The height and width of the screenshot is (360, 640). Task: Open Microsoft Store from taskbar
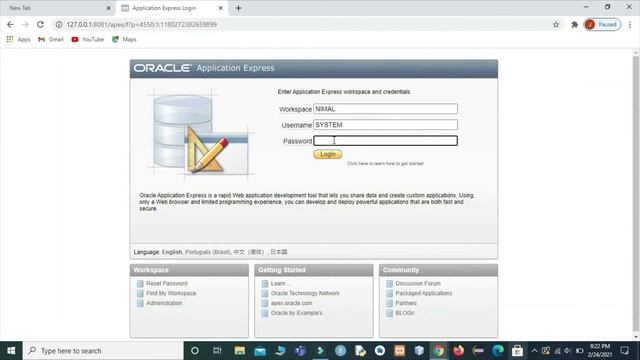click(517, 351)
